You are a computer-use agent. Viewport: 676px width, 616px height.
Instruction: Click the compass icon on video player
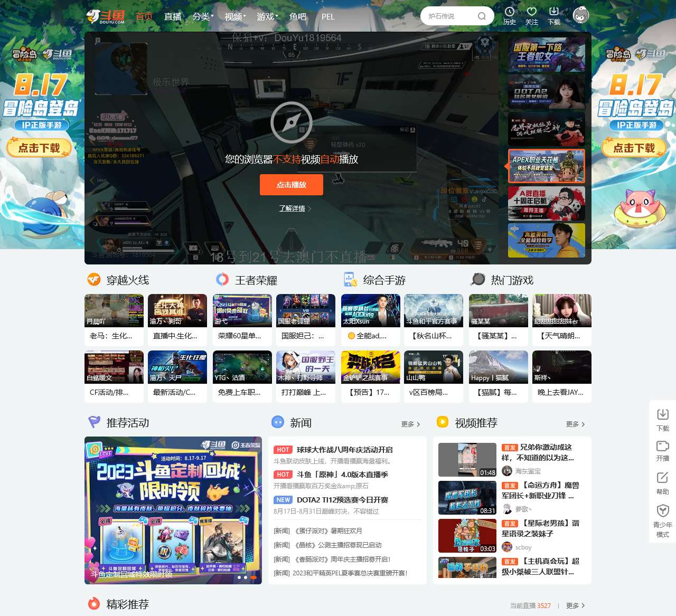(x=292, y=122)
